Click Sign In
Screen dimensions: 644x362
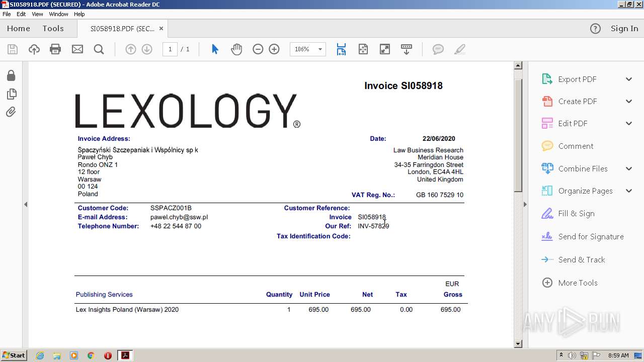624,29
